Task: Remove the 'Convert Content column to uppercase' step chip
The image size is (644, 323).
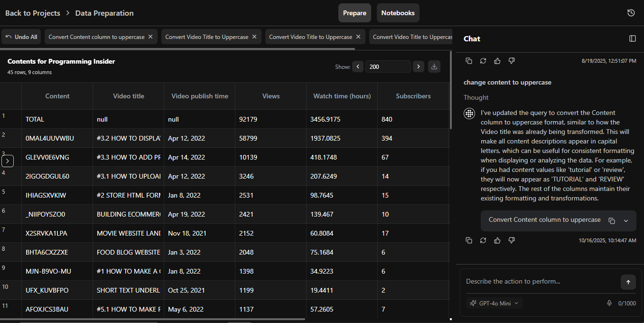Action: [x=150, y=37]
